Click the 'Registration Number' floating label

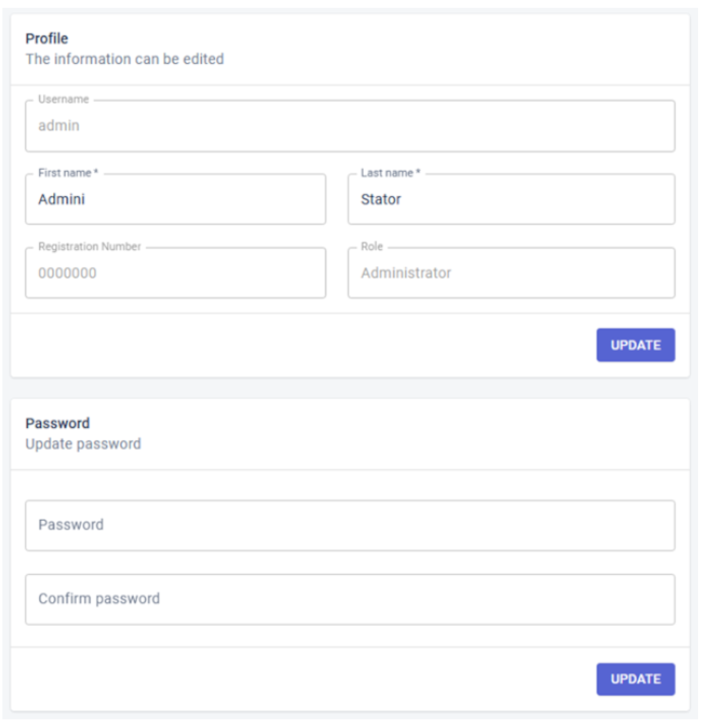(x=89, y=246)
